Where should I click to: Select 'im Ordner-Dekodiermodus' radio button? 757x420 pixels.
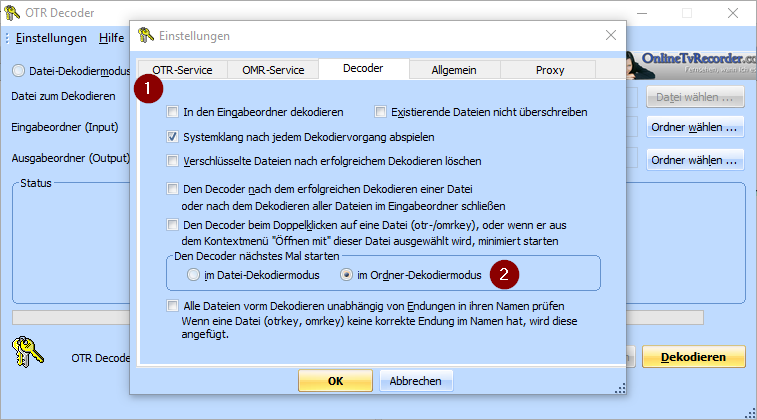click(347, 274)
